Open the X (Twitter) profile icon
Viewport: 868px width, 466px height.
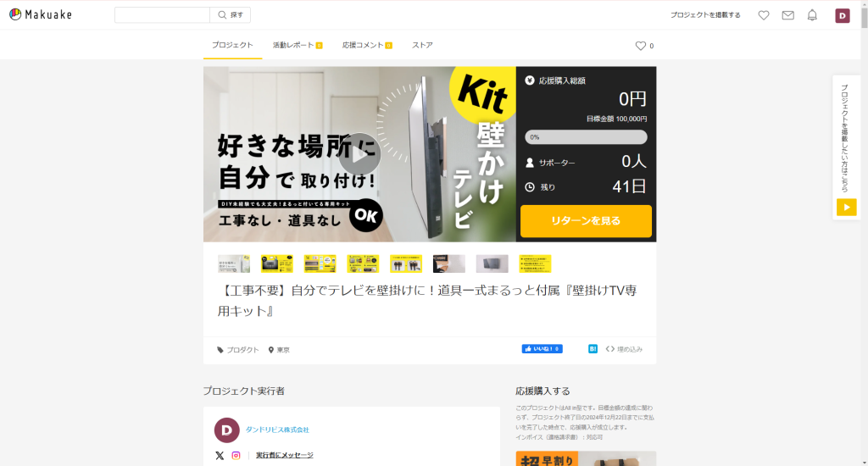point(220,456)
